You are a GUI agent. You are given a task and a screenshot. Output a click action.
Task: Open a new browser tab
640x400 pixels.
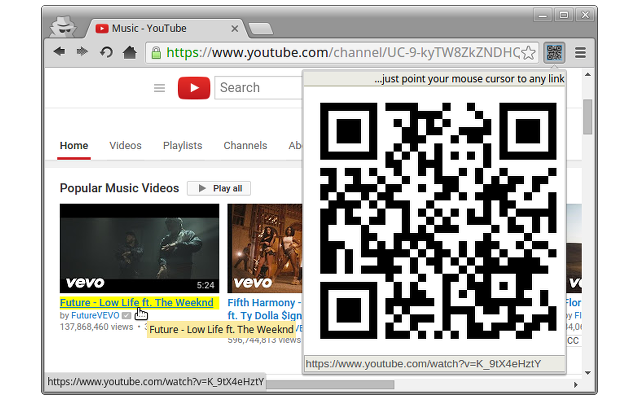point(260,29)
